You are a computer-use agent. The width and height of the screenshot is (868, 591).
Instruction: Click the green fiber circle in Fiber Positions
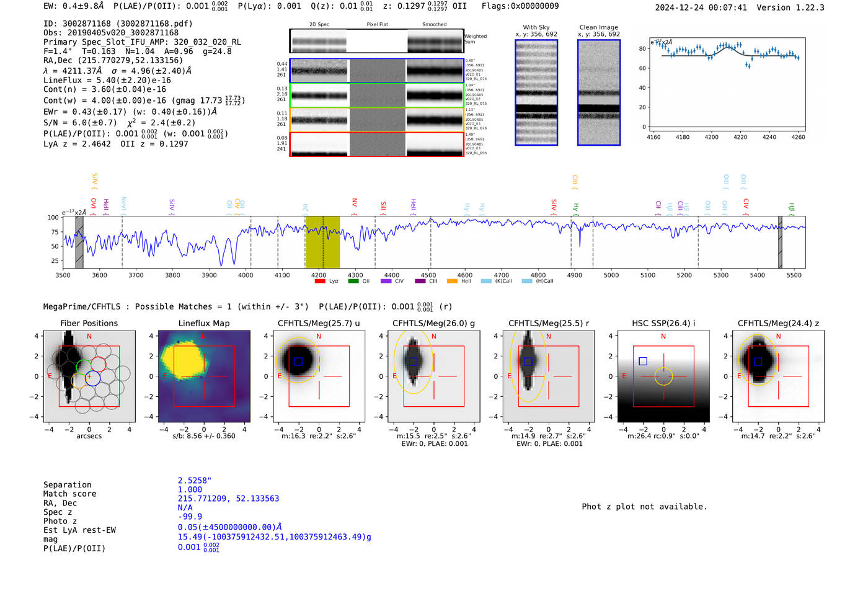[x=84, y=367]
